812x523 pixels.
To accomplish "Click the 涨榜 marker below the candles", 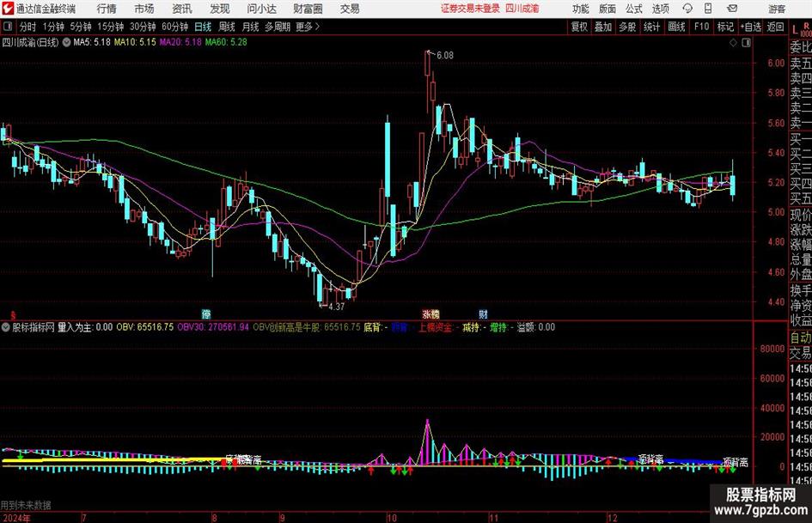I will point(430,313).
